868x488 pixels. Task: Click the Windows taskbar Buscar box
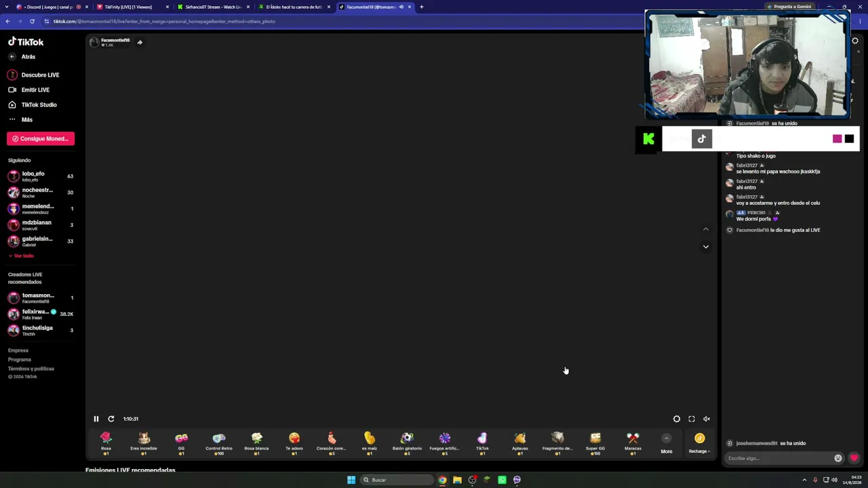point(397,480)
